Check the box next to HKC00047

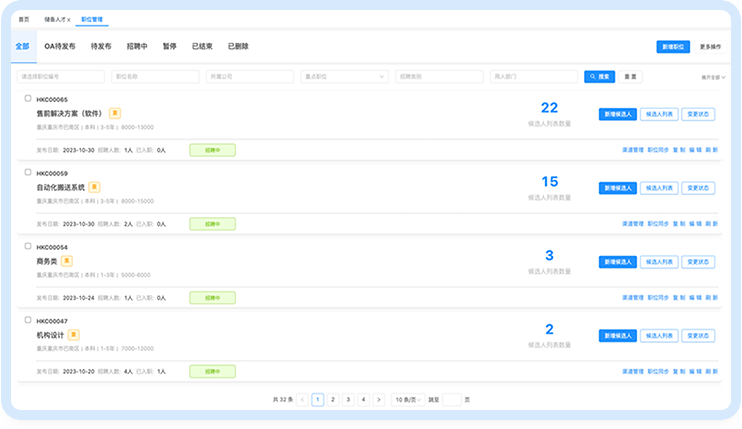tap(28, 320)
